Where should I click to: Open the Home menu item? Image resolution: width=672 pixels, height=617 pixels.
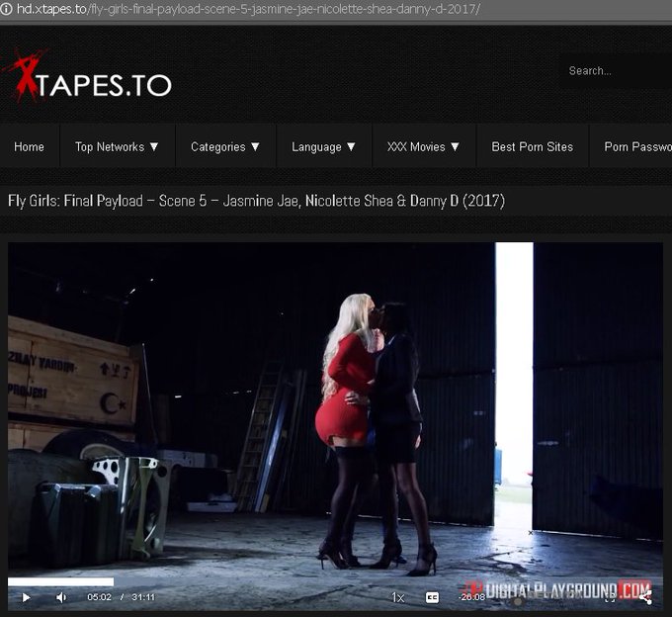coord(29,146)
